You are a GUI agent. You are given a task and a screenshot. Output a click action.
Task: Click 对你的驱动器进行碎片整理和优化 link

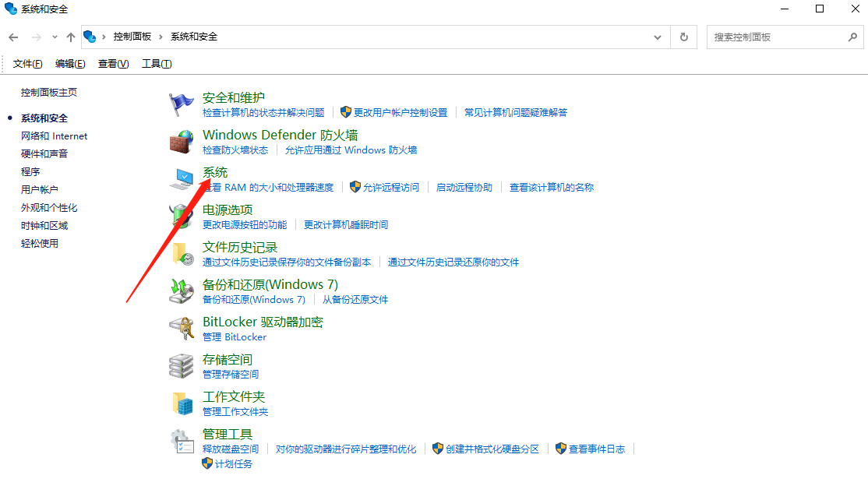click(346, 449)
